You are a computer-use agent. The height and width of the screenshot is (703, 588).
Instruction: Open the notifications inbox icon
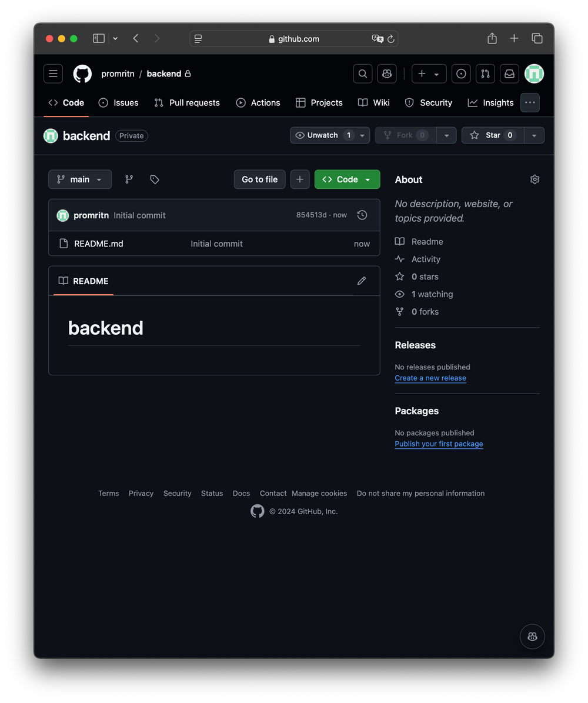tap(510, 74)
